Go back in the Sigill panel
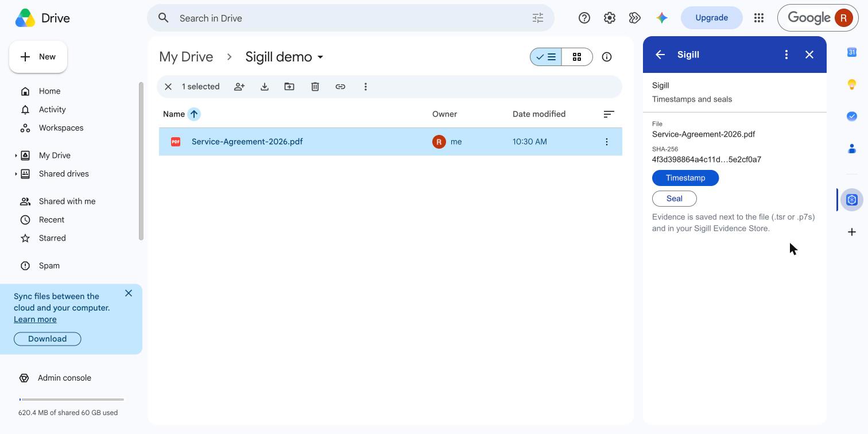Image resolution: width=868 pixels, height=434 pixels. tap(660, 55)
